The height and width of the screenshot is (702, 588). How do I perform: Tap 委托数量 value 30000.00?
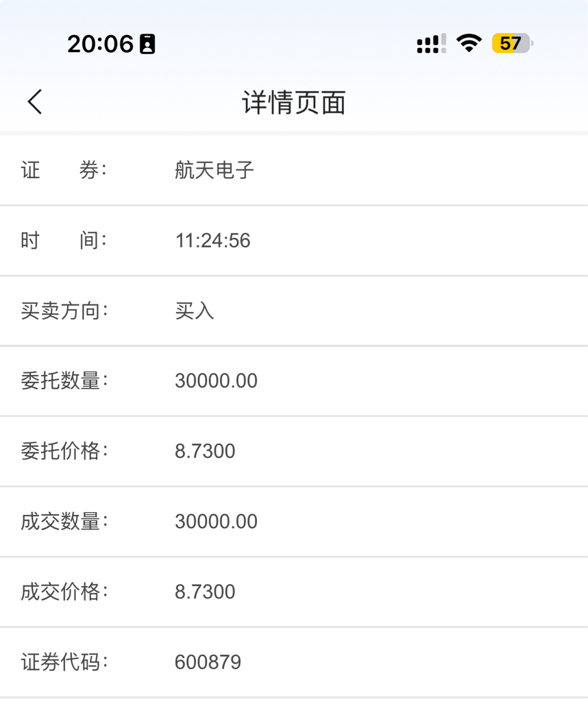pos(216,381)
